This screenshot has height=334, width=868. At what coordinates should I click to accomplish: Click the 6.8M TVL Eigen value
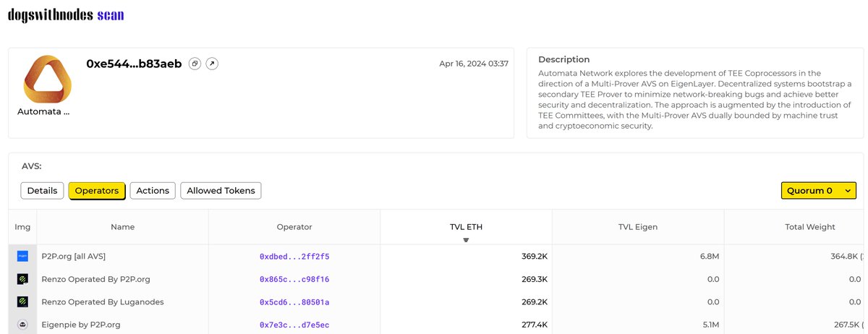708,257
